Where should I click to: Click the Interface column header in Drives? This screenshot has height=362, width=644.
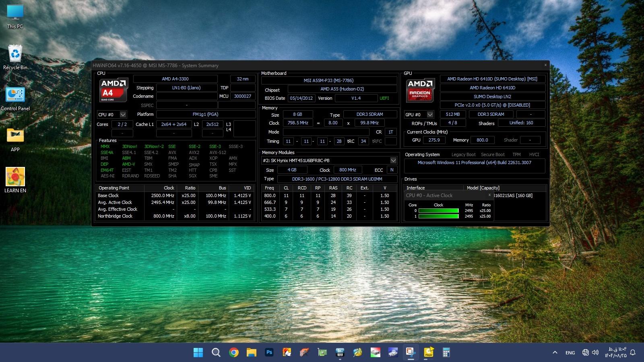click(x=415, y=188)
